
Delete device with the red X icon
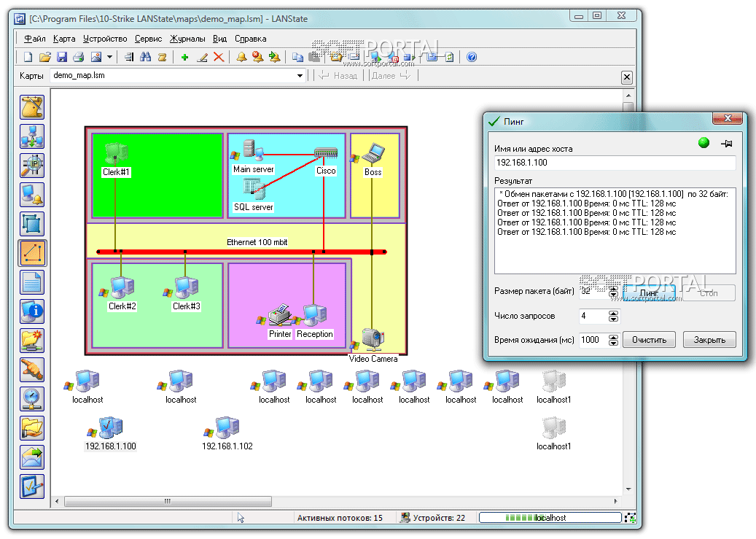219,58
